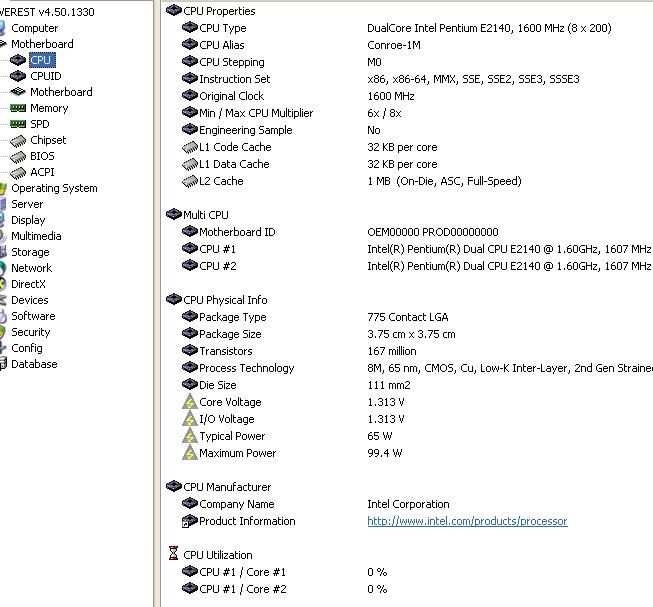Click the Chipset chip icon
Screen dimensions: 653x607
click(17, 141)
